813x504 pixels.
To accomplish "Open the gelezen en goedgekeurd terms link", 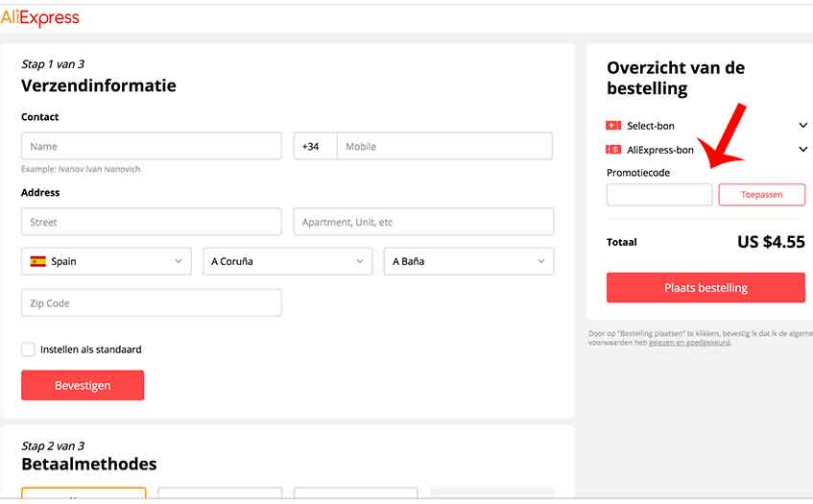I will click(689, 343).
